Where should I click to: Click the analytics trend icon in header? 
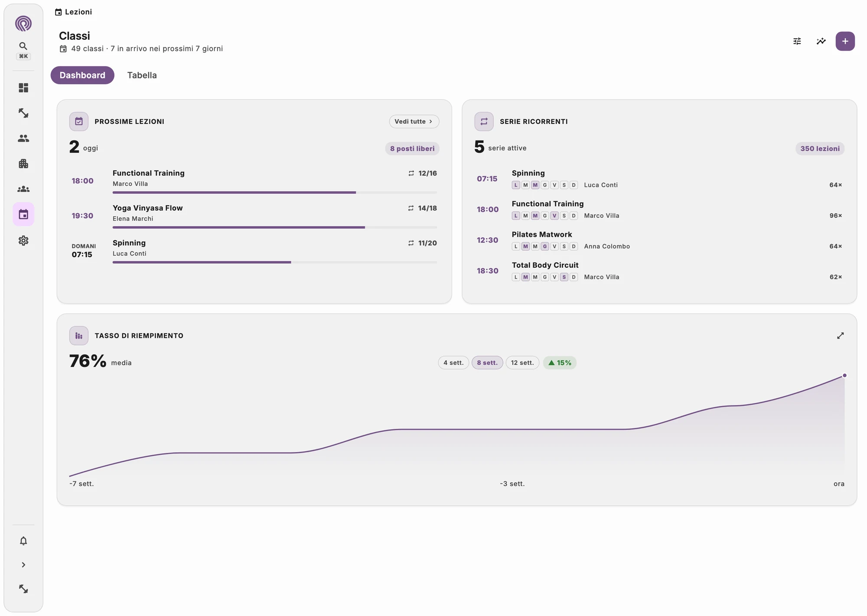pos(821,41)
